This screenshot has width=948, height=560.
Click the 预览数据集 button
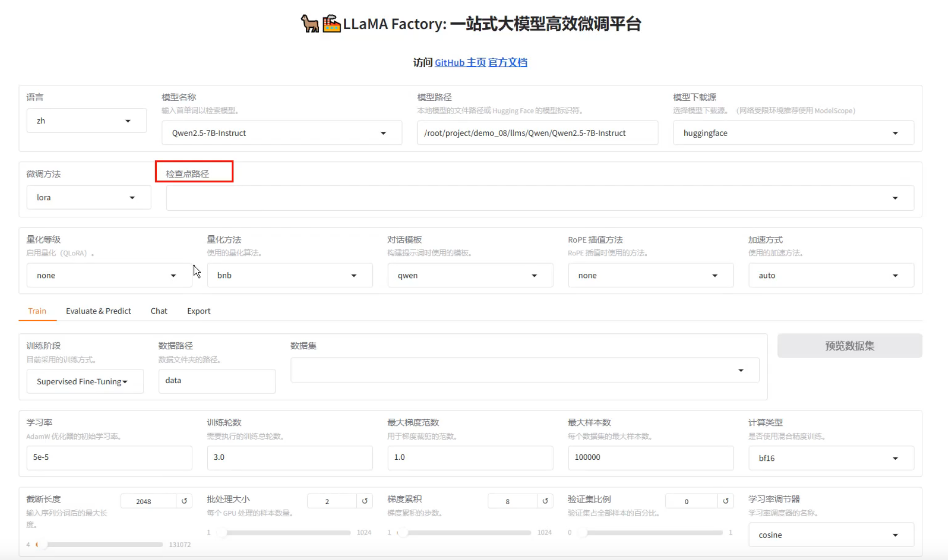(x=849, y=346)
